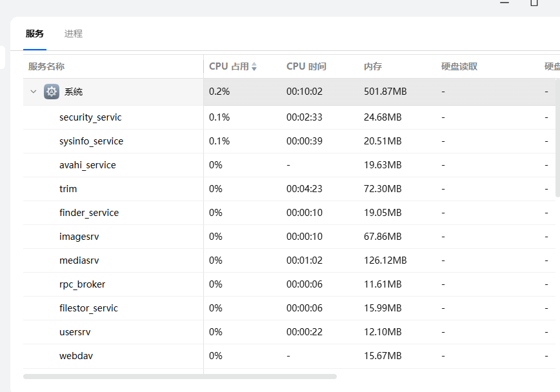Select the trim service row

coord(68,189)
